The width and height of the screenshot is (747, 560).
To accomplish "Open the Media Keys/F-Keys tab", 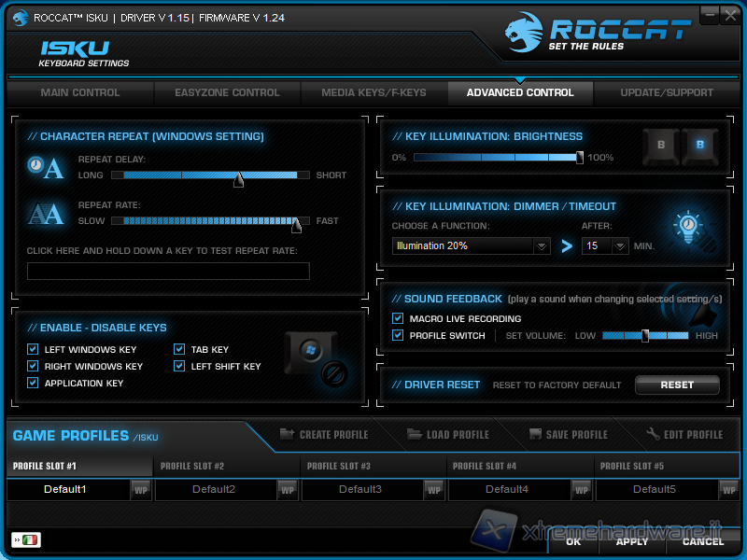I will [x=373, y=93].
